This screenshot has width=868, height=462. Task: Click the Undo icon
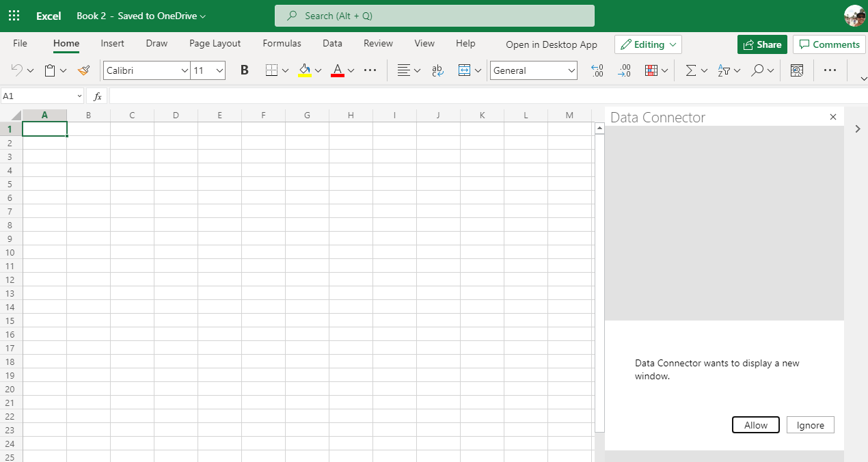tap(17, 70)
